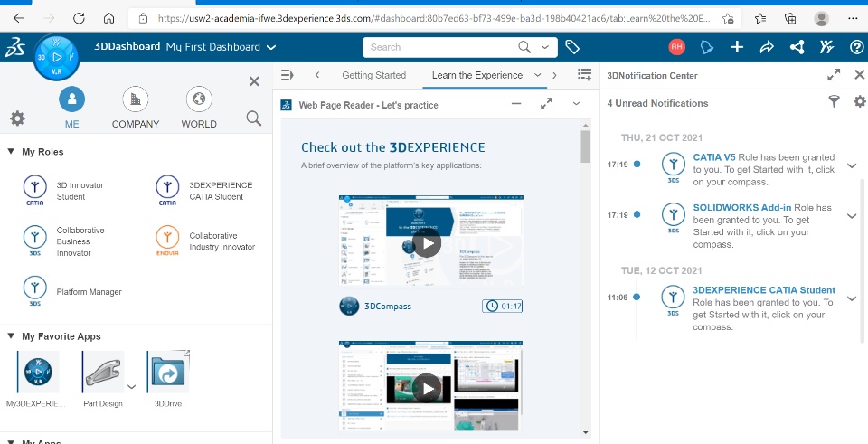Go to previous tabs with left arrow
The image size is (868, 444).
click(x=317, y=75)
